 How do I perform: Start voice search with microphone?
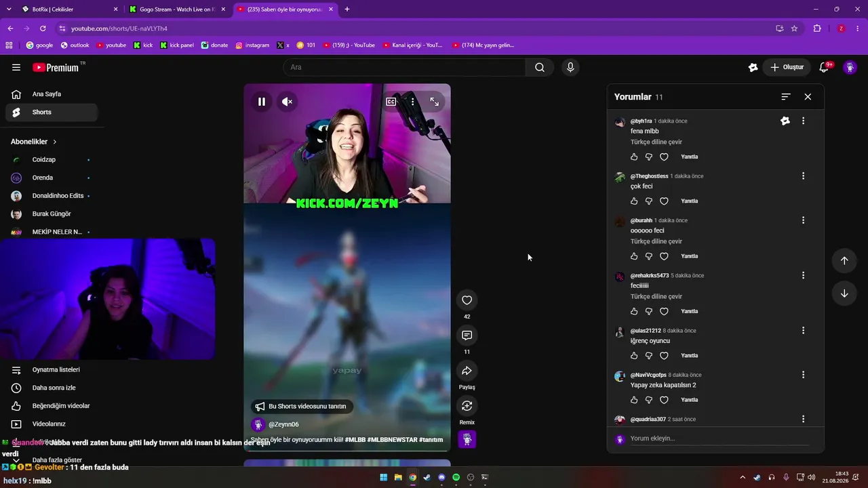pyautogui.click(x=570, y=67)
